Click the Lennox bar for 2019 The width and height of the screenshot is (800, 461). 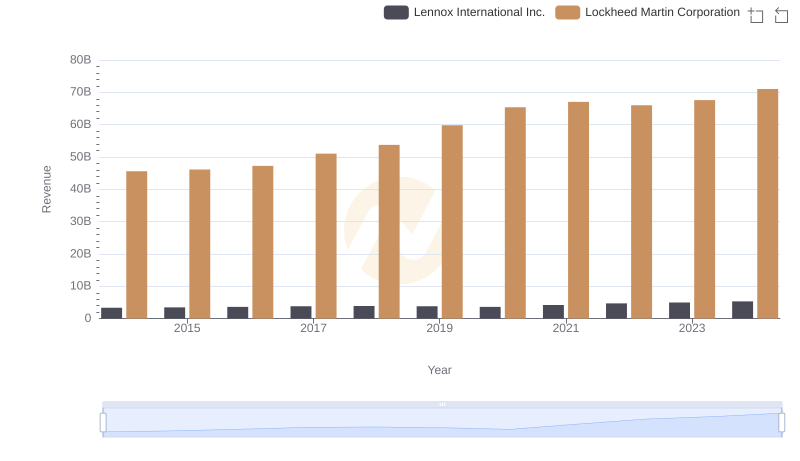coord(427,312)
